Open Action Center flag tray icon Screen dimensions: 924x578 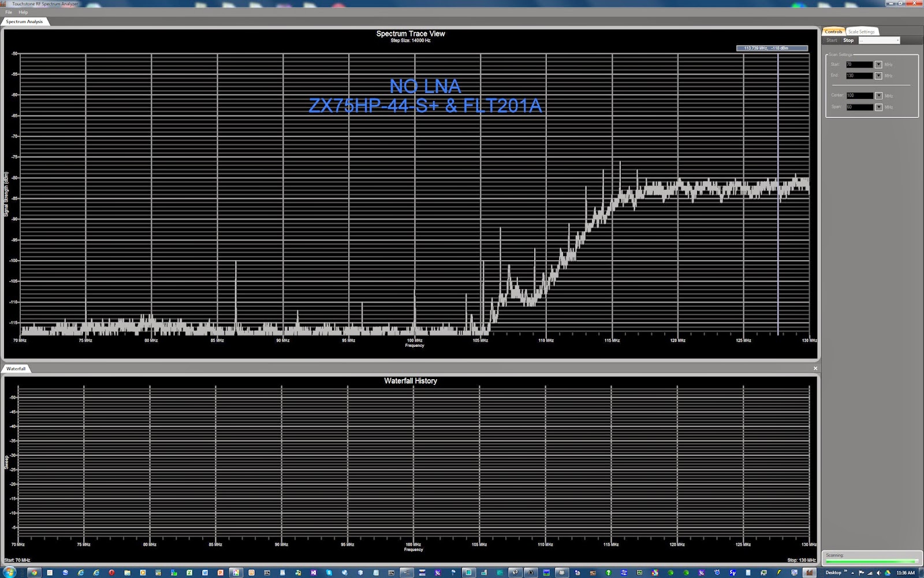click(861, 573)
